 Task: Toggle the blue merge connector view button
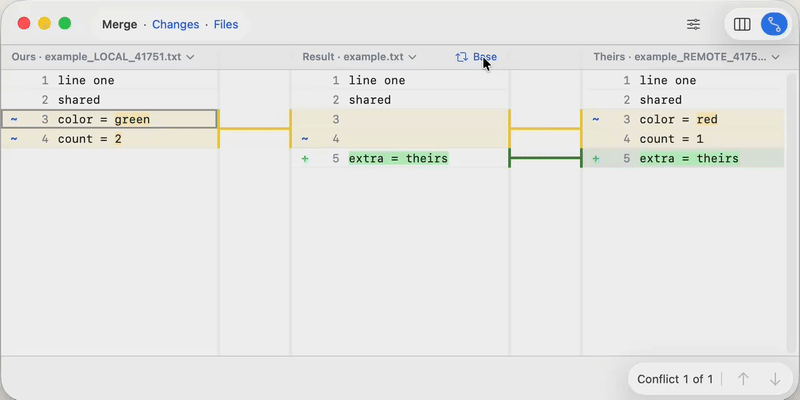click(773, 24)
